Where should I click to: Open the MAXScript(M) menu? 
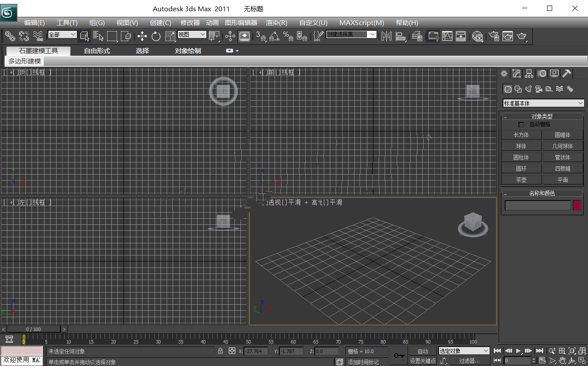362,23
